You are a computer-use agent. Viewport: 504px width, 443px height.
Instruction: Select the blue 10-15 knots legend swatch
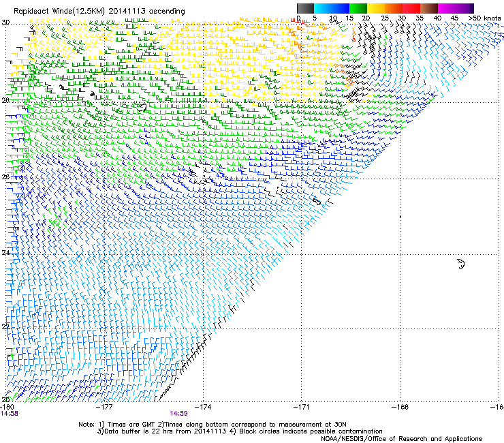pyautogui.click(x=341, y=8)
